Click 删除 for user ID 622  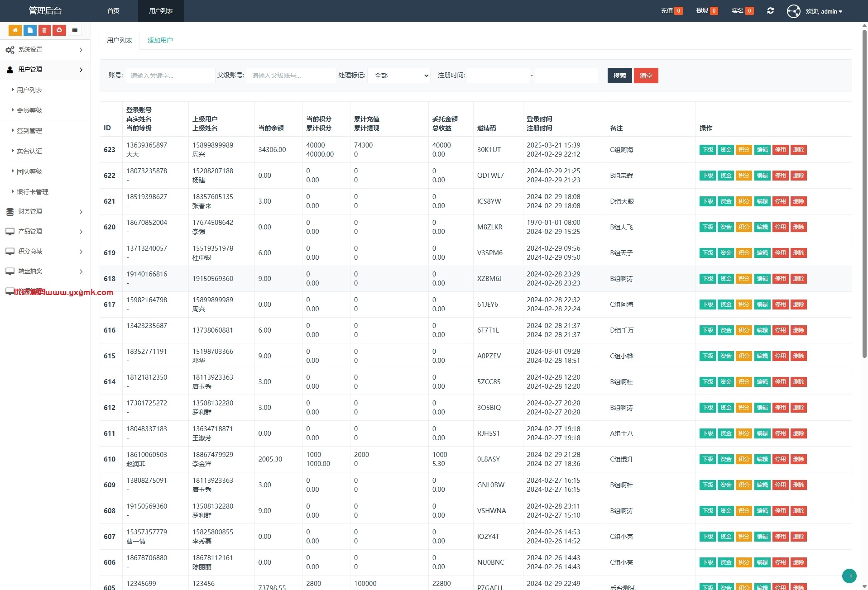[x=798, y=176]
